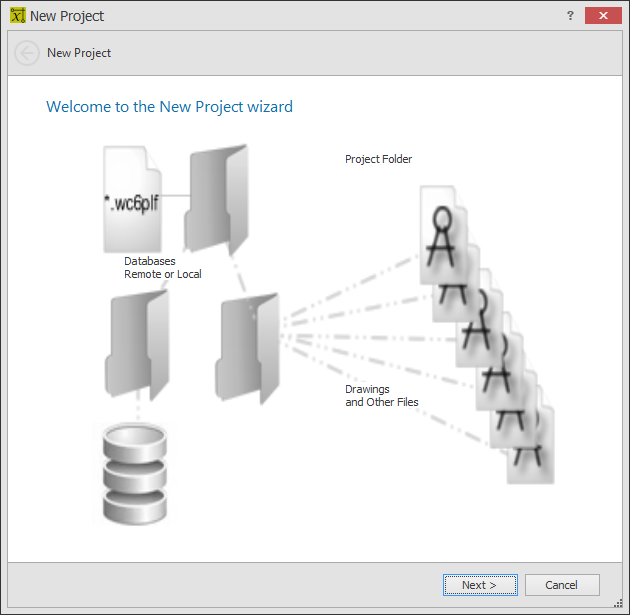Click the Drawings and Other Files label
Screen dimensions: 630x615
click(x=382, y=396)
